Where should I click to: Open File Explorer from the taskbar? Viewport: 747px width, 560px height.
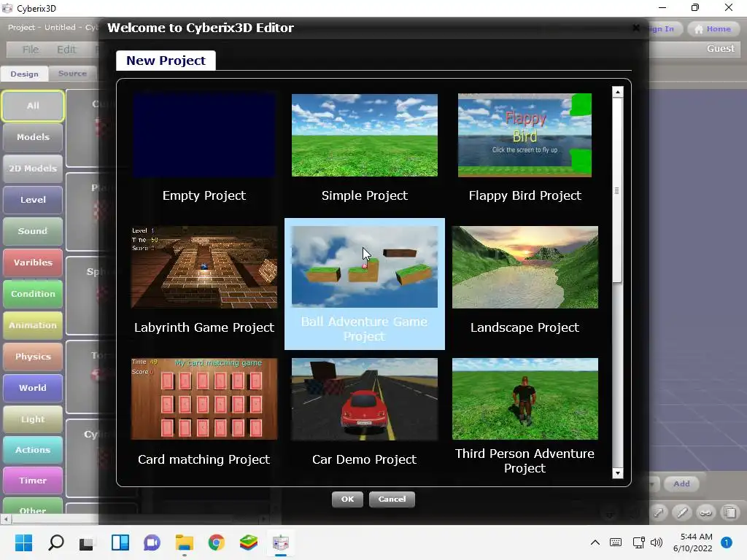[x=185, y=542]
